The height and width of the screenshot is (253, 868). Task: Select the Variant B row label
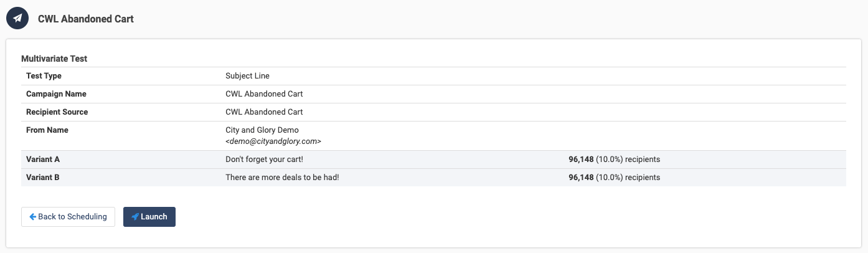coord(43,178)
